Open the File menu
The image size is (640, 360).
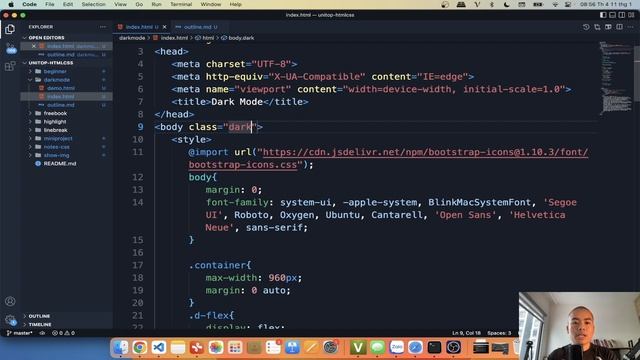50,4
